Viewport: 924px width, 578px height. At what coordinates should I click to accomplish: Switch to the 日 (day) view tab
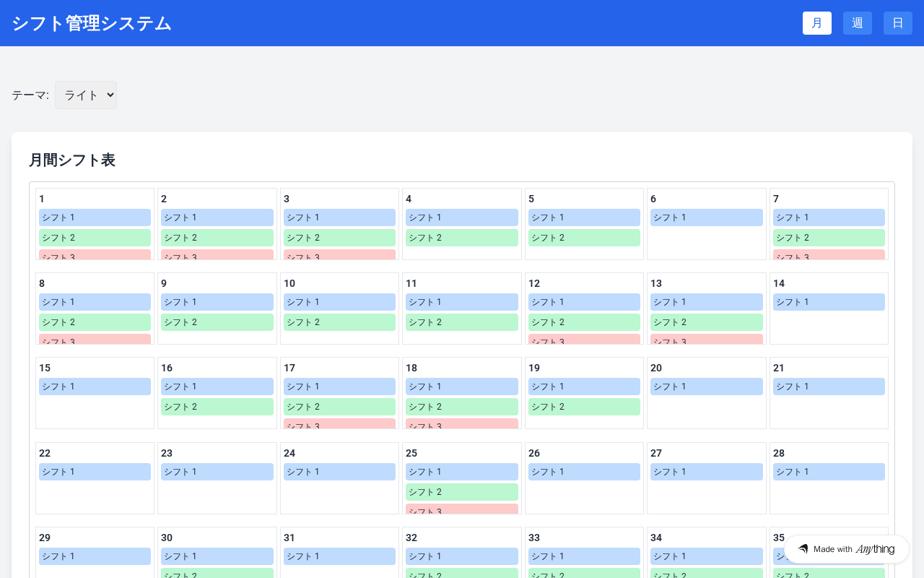tap(897, 23)
